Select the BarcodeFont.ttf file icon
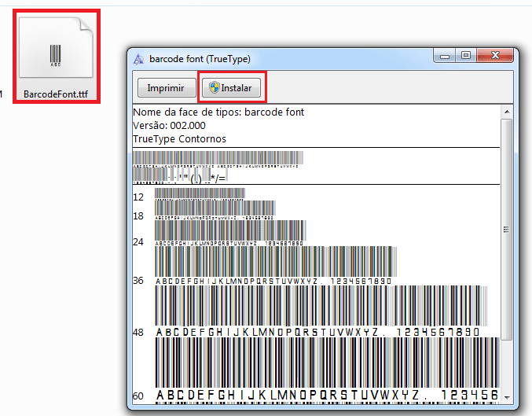 55,52
